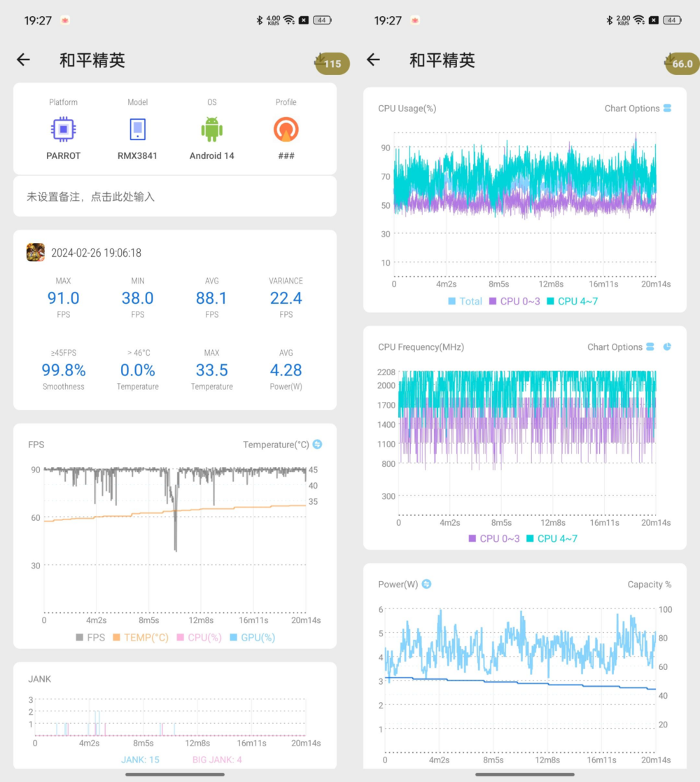This screenshot has width=700, height=782.
Task: Toggle CPU(%) legend in FPS chart
Action: tap(199, 637)
